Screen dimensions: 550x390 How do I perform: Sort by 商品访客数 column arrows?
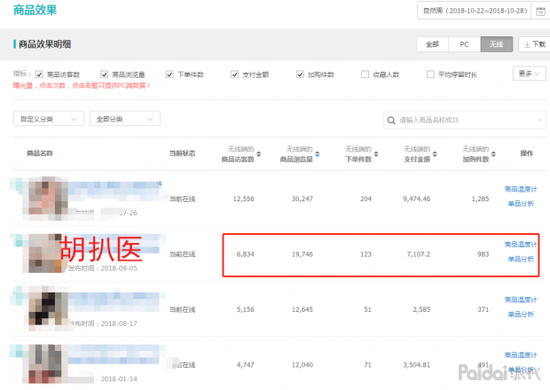click(x=259, y=154)
